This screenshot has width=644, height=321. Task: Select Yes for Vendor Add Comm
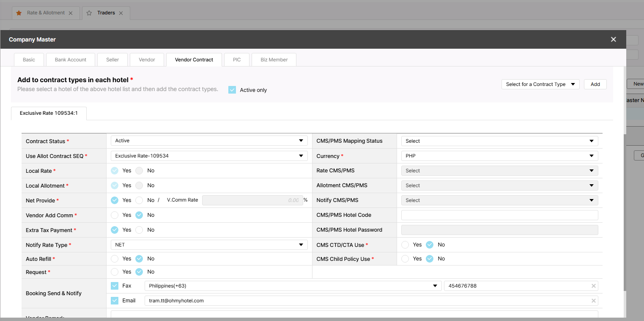point(115,215)
